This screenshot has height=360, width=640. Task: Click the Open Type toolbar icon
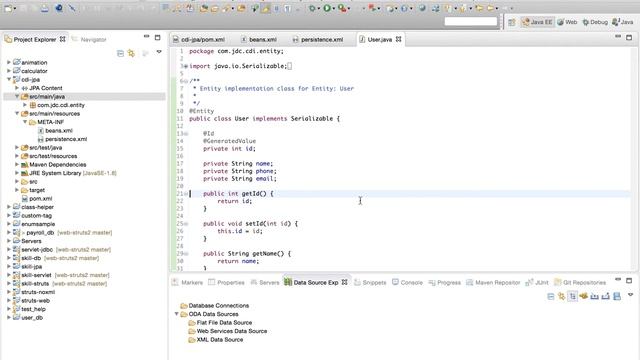pyautogui.click(x=203, y=8)
